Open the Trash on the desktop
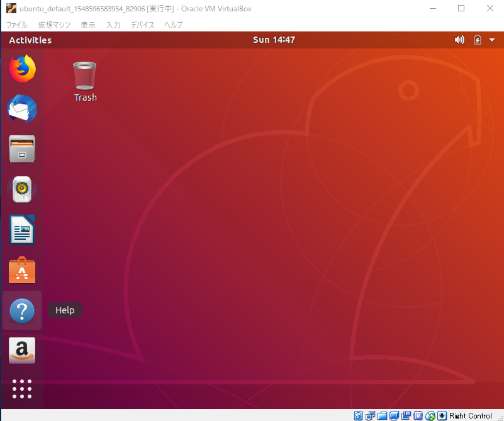Viewport: 504px width, 421px height. click(84, 76)
